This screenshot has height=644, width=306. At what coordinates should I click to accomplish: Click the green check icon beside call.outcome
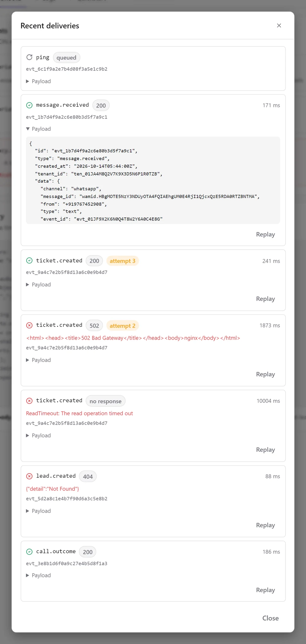coord(29,552)
